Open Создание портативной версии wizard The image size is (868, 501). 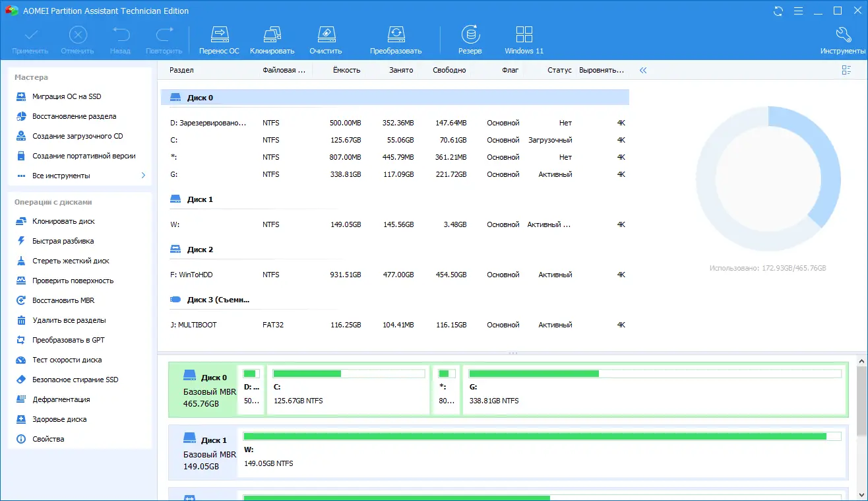point(75,156)
